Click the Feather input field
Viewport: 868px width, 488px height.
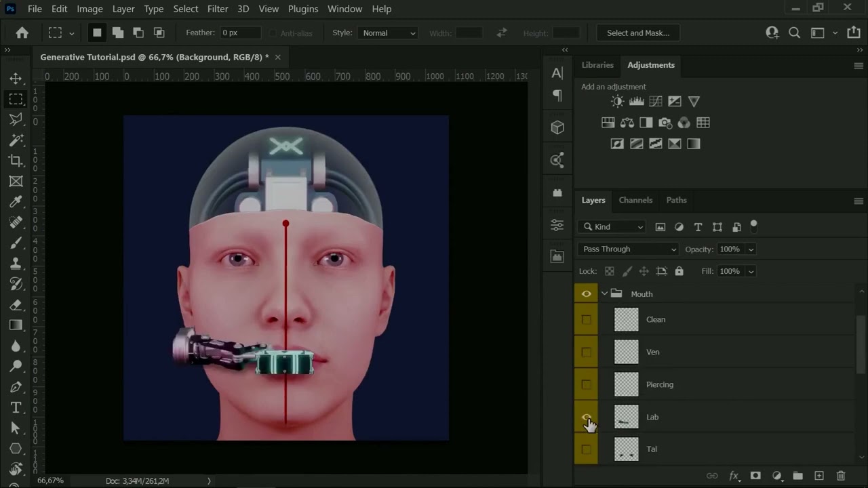point(240,33)
